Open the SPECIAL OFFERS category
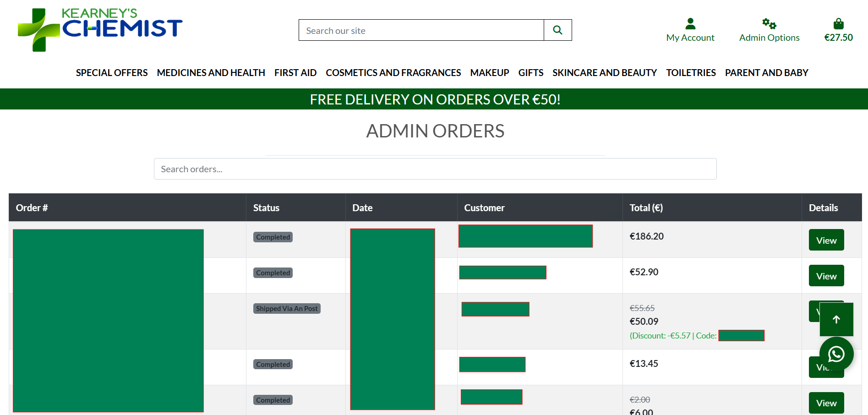The image size is (868, 415). pyautogui.click(x=111, y=72)
